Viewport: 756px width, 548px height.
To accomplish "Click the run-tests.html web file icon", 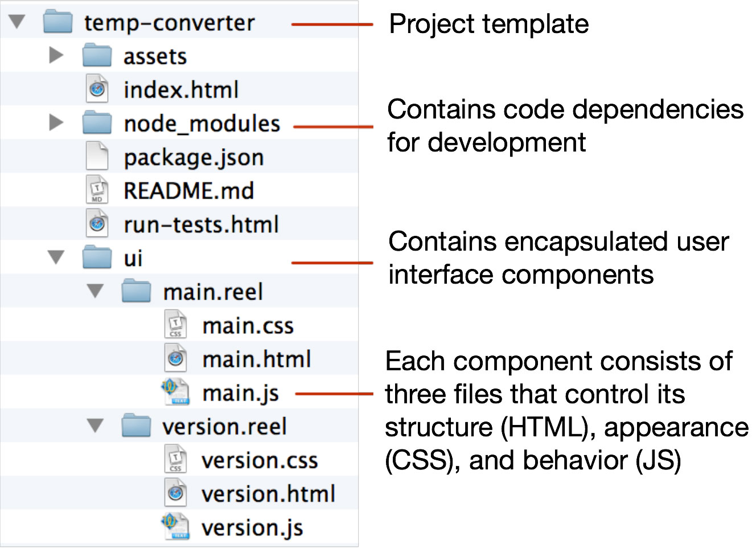I will click(x=97, y=223).
